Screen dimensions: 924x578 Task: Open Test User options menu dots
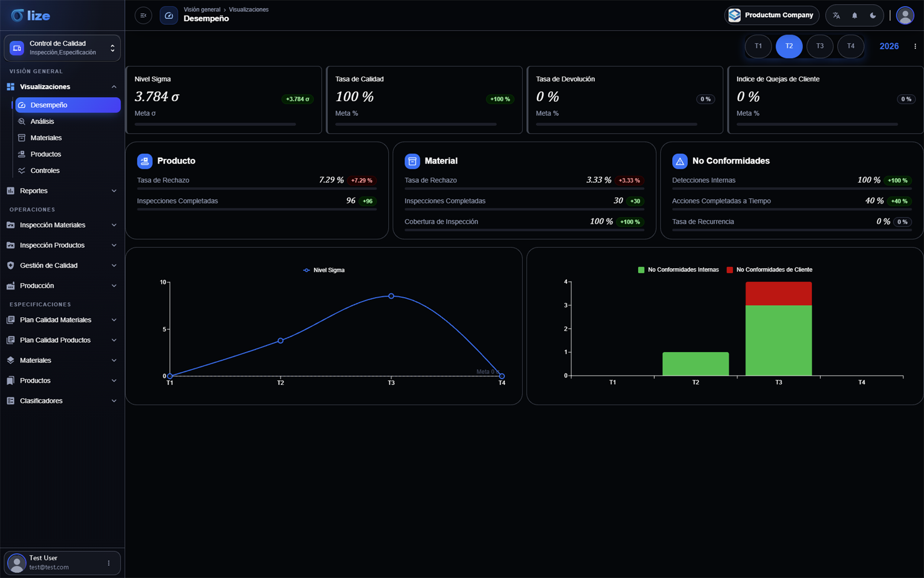109,563
